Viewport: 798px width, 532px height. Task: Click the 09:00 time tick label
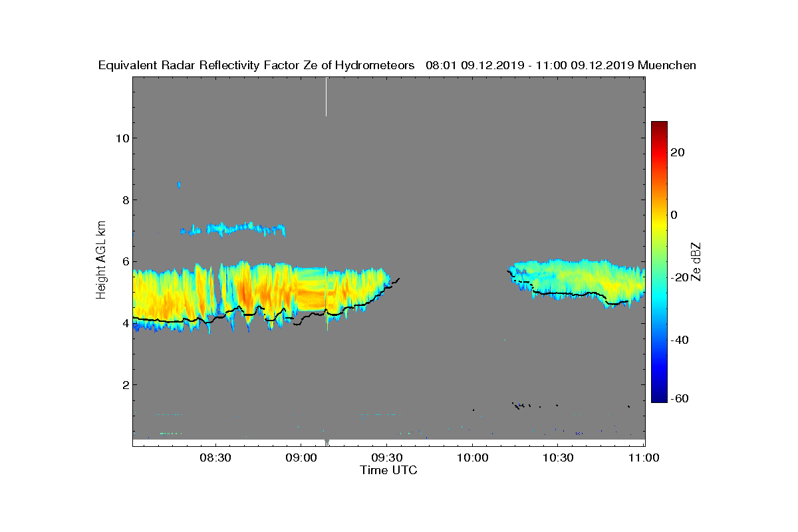click(301, 458)
